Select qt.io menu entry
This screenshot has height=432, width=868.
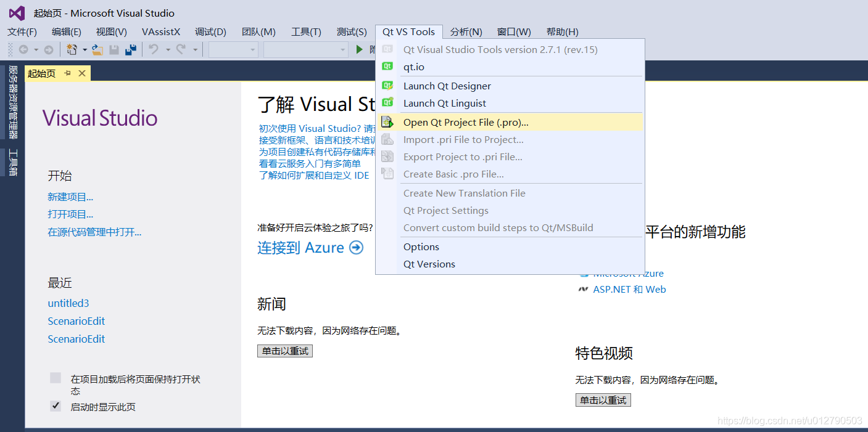point(510,67)
